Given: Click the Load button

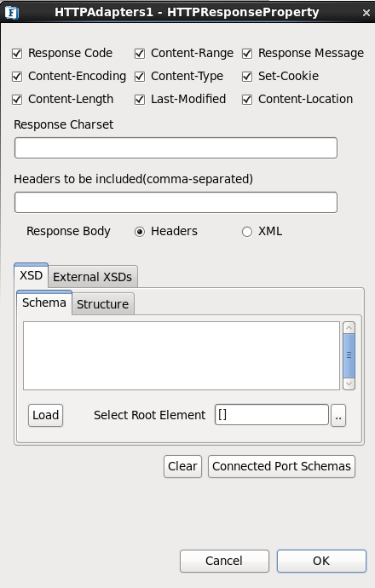Looking at the screenshot, I should pos(45,415).
